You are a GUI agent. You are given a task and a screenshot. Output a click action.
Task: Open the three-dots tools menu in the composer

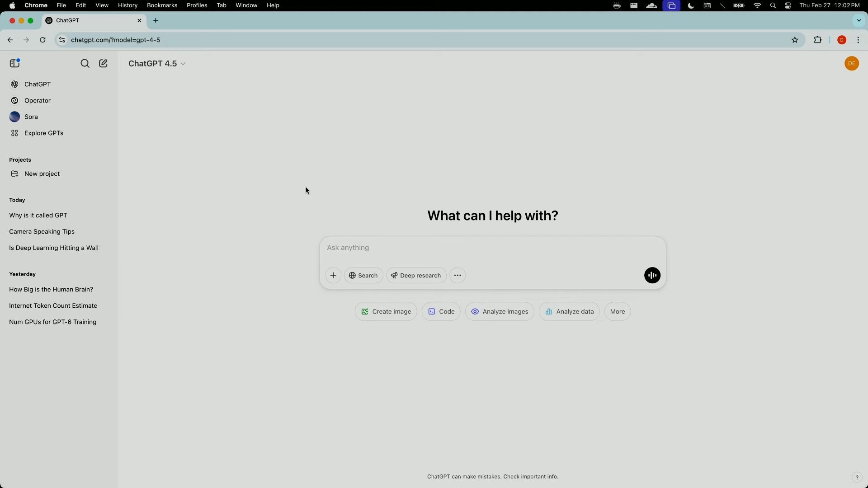458,275
